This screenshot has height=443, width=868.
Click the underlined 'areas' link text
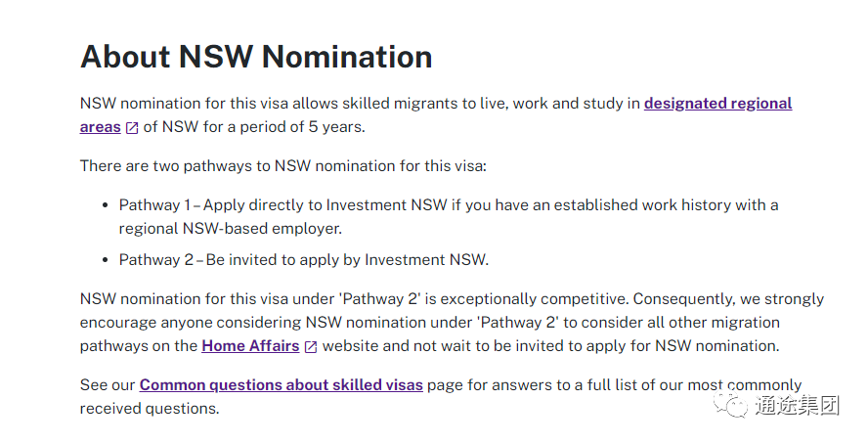101,127
